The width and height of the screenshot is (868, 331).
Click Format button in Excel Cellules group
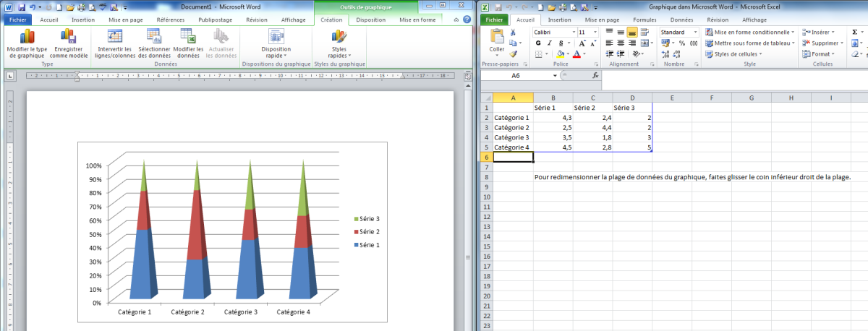(x=818, y=54)
